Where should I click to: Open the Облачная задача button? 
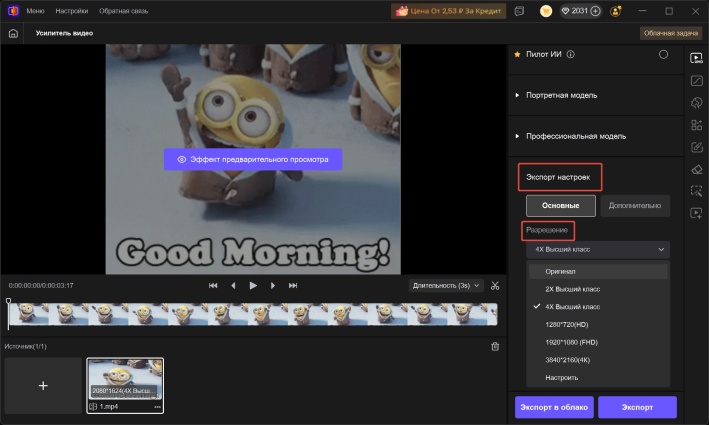click(x=671, y=33)
